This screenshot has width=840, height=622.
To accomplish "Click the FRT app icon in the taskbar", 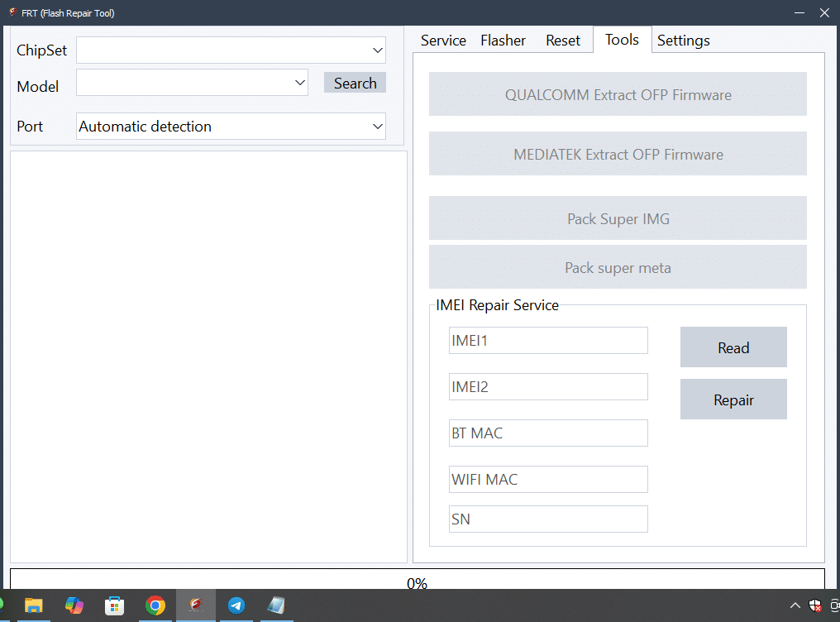I will click(x=196, y=605).
